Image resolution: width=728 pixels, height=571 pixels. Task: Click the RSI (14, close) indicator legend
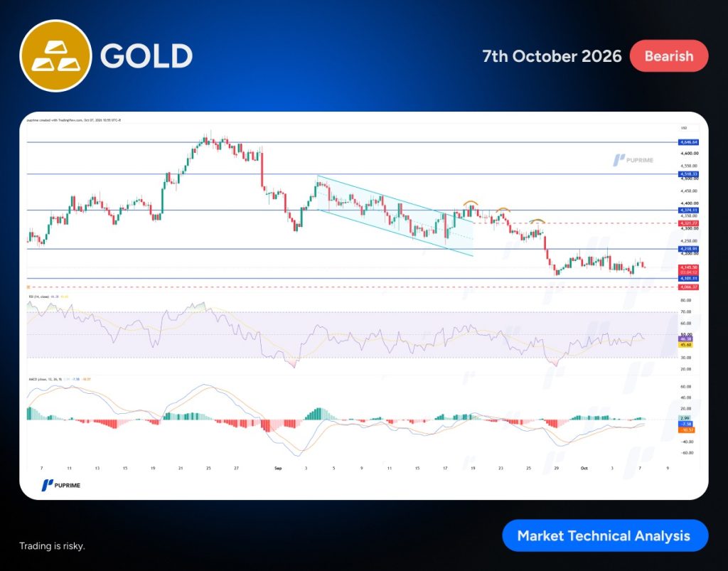[x=38, y=297]
